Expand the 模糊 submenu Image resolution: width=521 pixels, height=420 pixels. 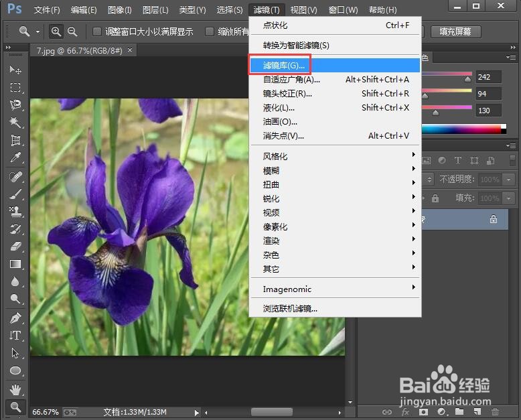(336, 171)
